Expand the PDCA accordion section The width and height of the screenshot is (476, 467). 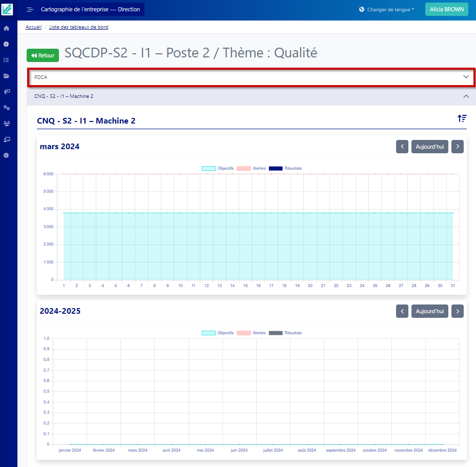tap(251, 77)
